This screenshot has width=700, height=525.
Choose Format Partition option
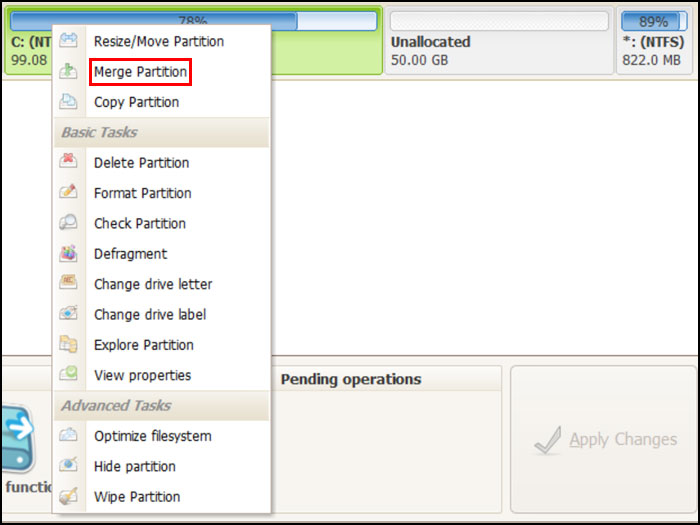click(162, 193)
